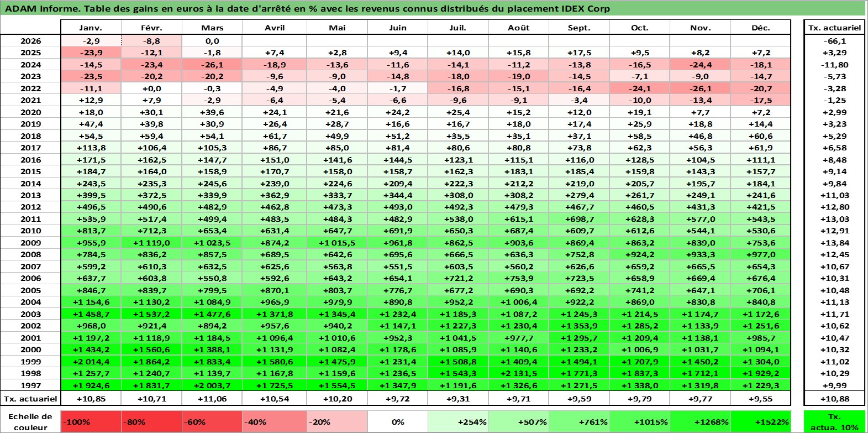Click the -60% color scale swatch
The width and height of the screenshot is (868, 433).
tap(212, 421)
